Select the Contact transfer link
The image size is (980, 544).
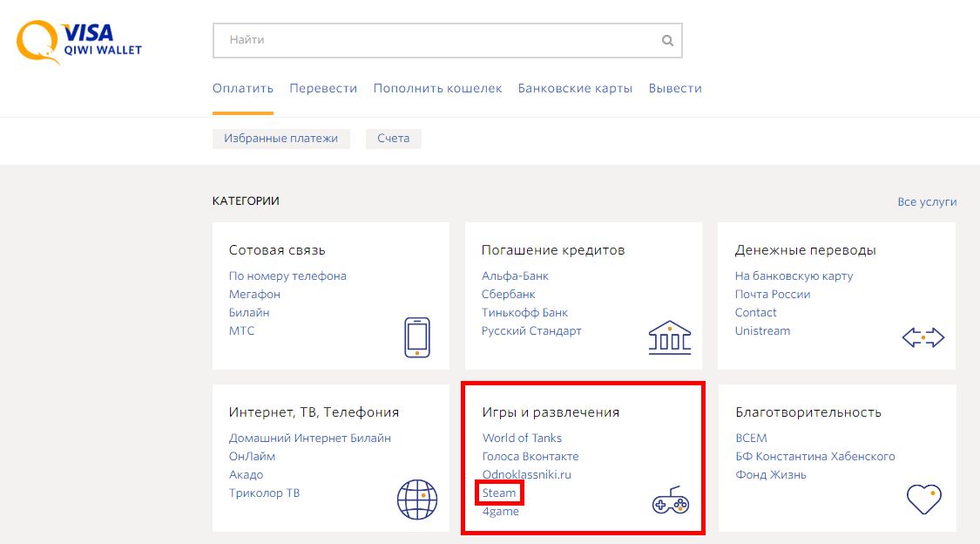pyautogui.click(x=755, y=312)
